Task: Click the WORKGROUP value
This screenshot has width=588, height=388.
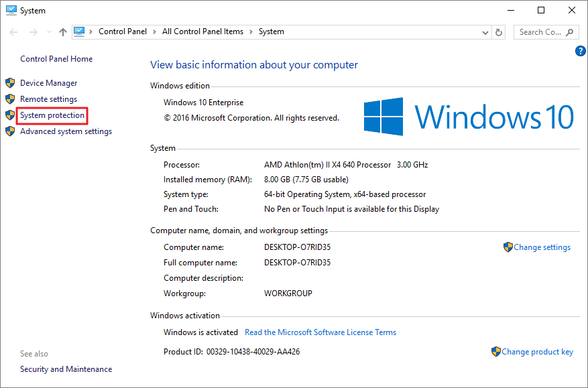Action: pyautogui.click(x=288, y=293)
